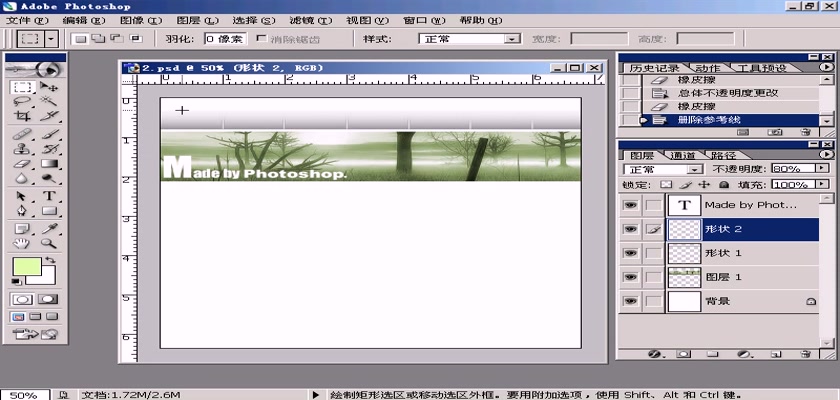
Task: Select the Notes tool
Action: [22, 229]
